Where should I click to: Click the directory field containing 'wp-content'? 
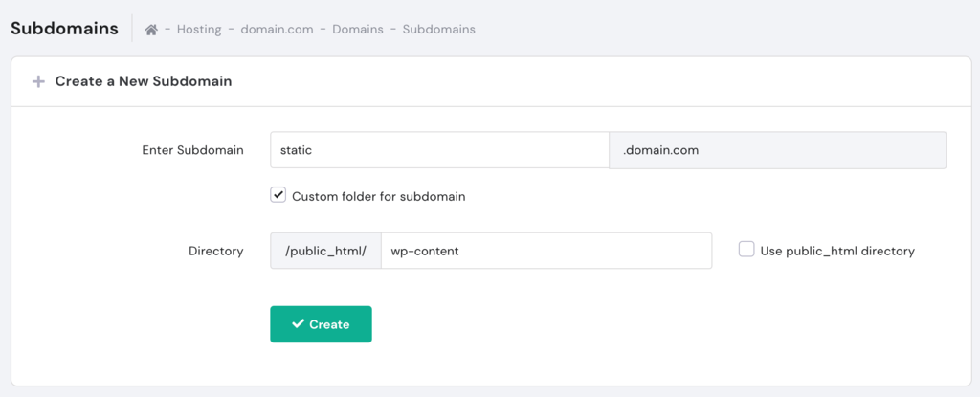pyautogui.click(x=546, y=251)
